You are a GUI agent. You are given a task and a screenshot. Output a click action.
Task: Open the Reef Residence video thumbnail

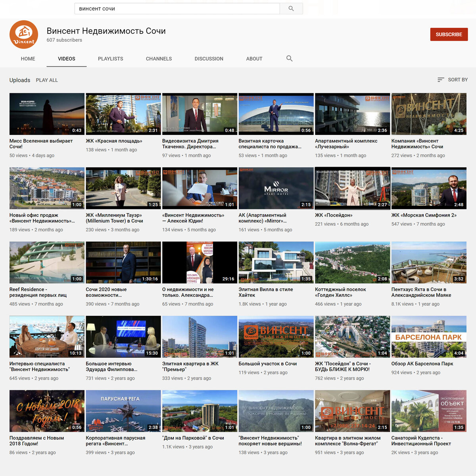click(x=47, y=263)
